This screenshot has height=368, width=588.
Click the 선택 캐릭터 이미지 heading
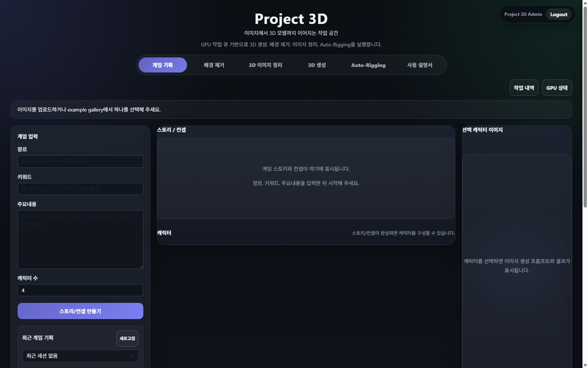tap(482, 130)
